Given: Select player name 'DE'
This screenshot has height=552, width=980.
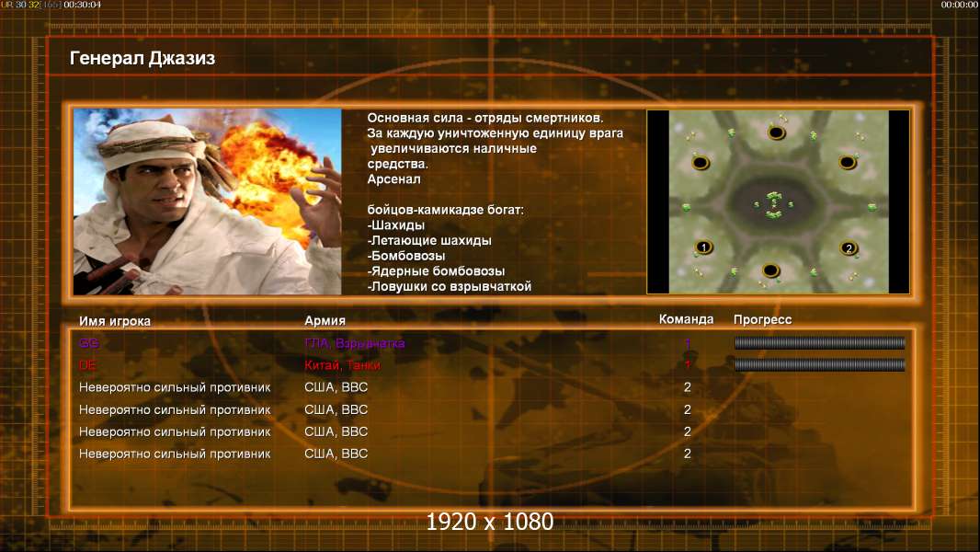Looking at the screenshot, I should coord(87,365).
